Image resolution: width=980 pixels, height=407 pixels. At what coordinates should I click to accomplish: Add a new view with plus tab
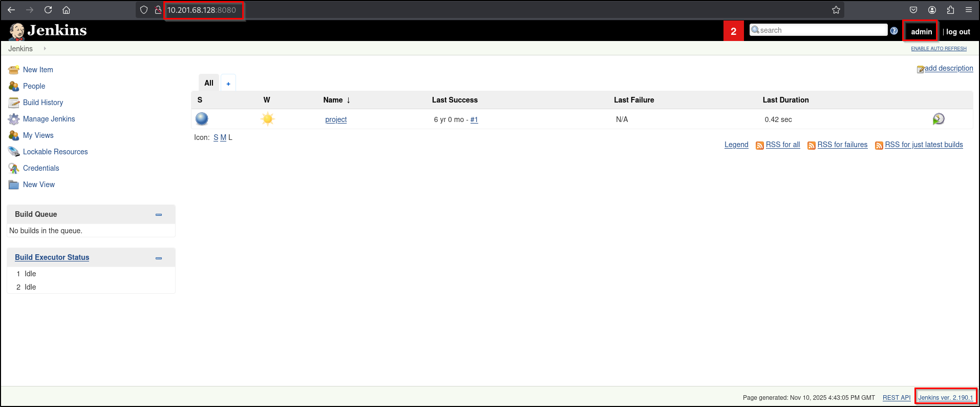pyautogui.click(x=228, y=84)
